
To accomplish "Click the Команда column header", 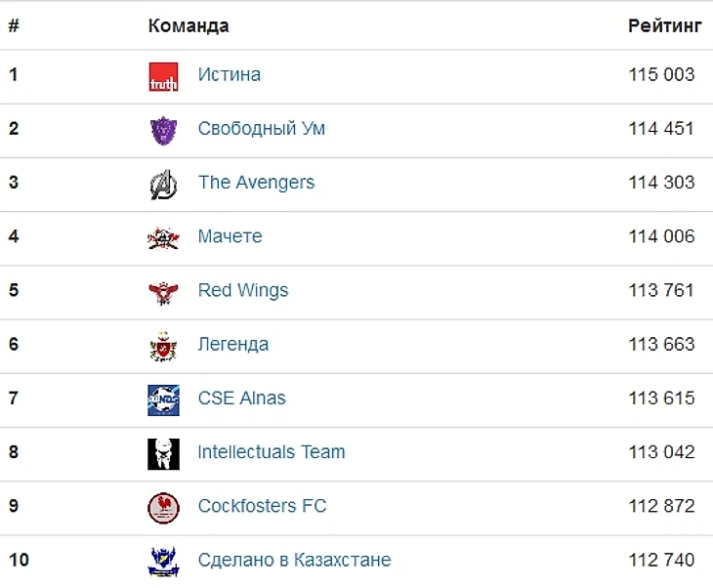I will 189,26.
